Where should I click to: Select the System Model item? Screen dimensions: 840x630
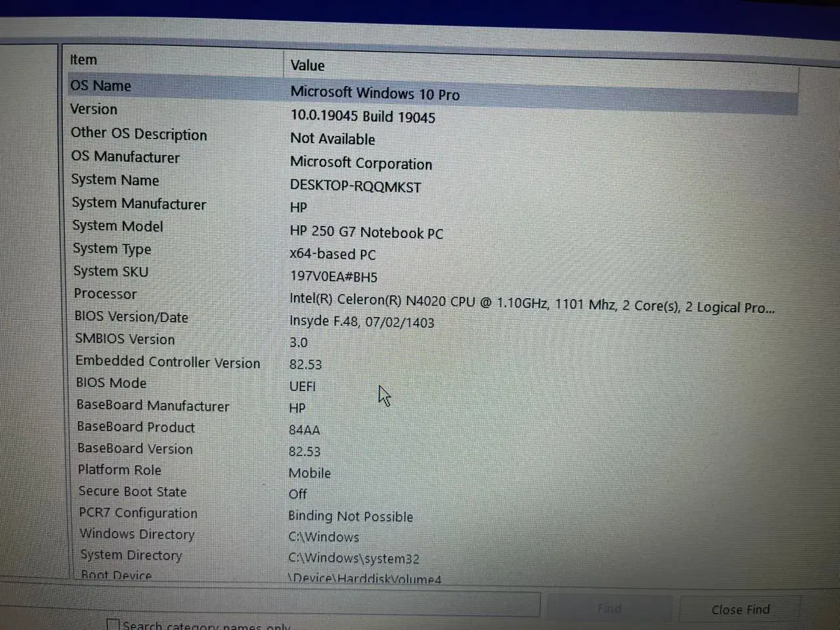[x=117, y=226]
